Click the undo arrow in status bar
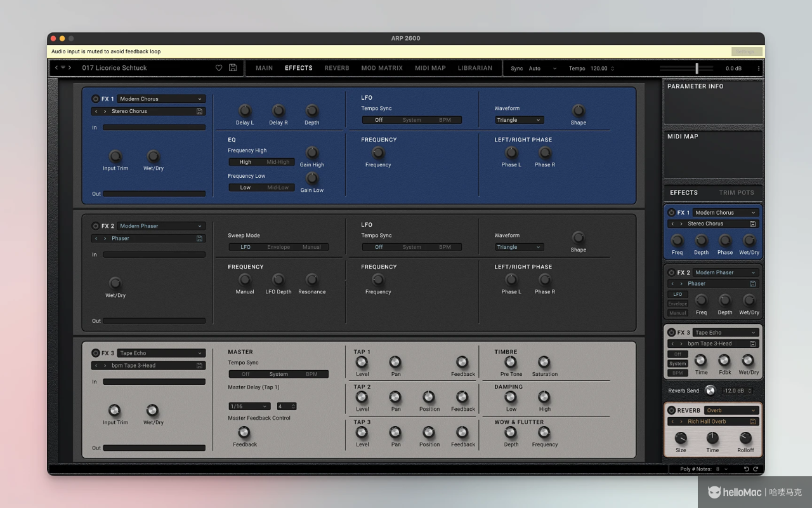812x508 pixels. [747, 469]
